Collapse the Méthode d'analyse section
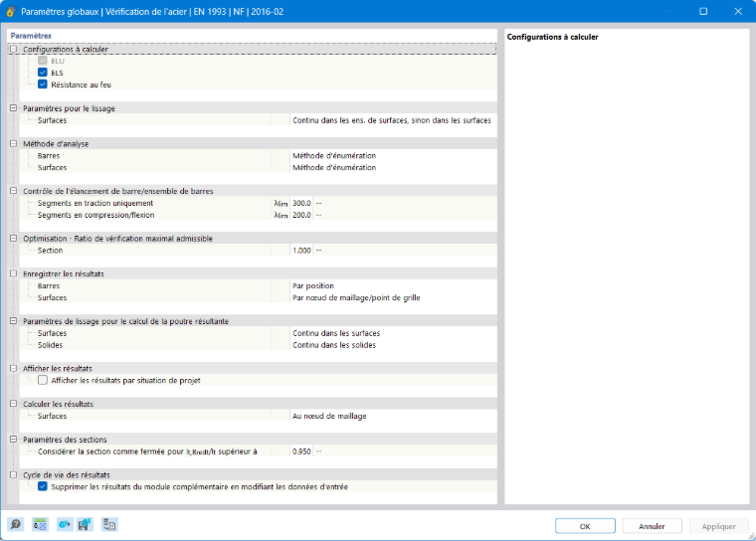756x541 pixels. point(14,143)
